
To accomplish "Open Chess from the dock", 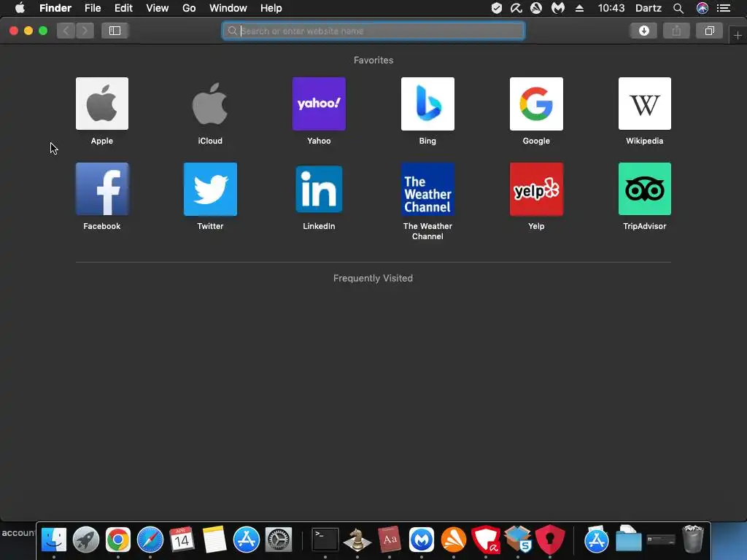I will (x=357, y=540).
